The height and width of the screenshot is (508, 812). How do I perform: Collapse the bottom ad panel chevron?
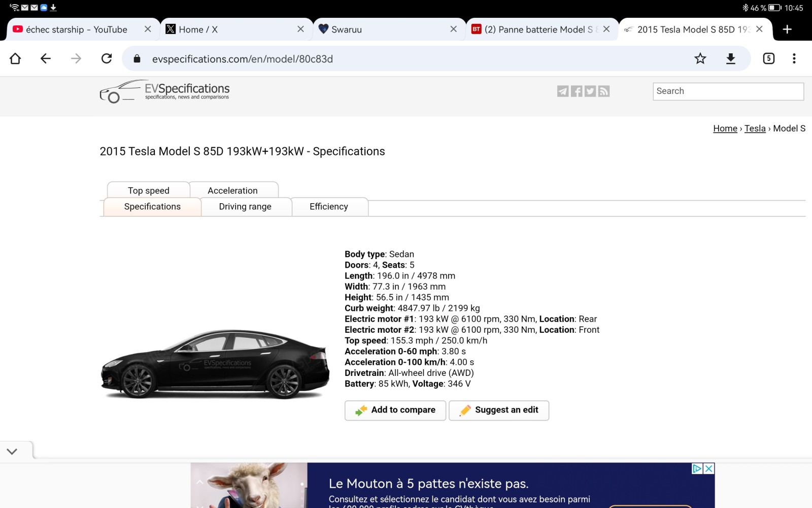click(x=12, y=451)
